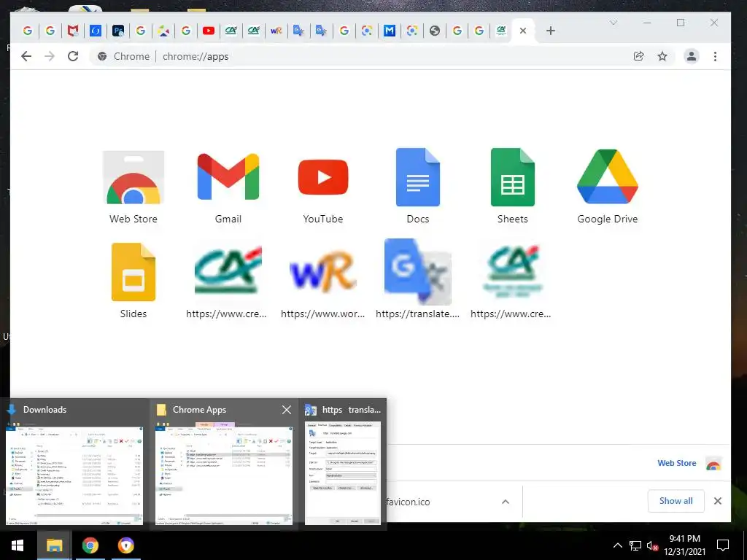Screen dimensions: 747x560
Task: Open network settings from the system tray
Action: click(635, 545)
